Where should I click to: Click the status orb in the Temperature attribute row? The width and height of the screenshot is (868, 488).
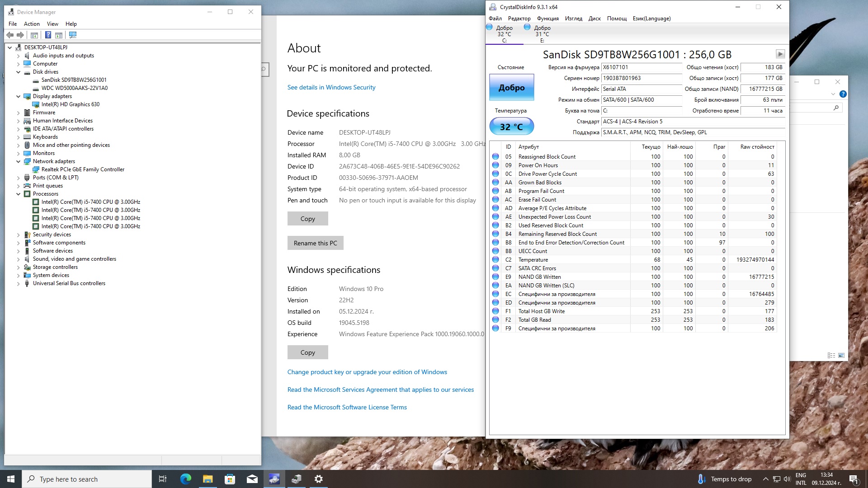(495, 259)
